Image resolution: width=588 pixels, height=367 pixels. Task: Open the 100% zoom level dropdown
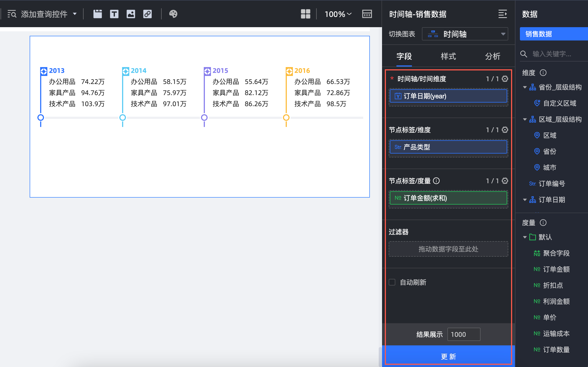[x=338, y=14]
